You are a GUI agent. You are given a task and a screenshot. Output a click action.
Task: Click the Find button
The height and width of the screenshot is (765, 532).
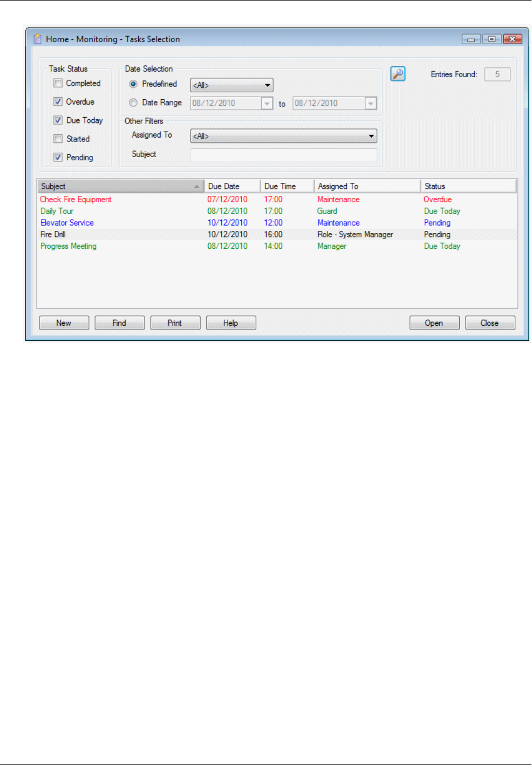(119, 323)
